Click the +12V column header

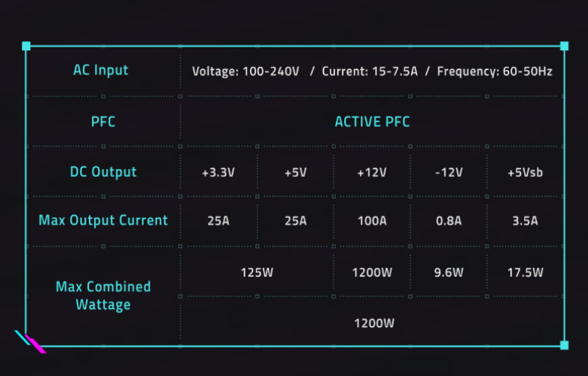pos(372,173)
